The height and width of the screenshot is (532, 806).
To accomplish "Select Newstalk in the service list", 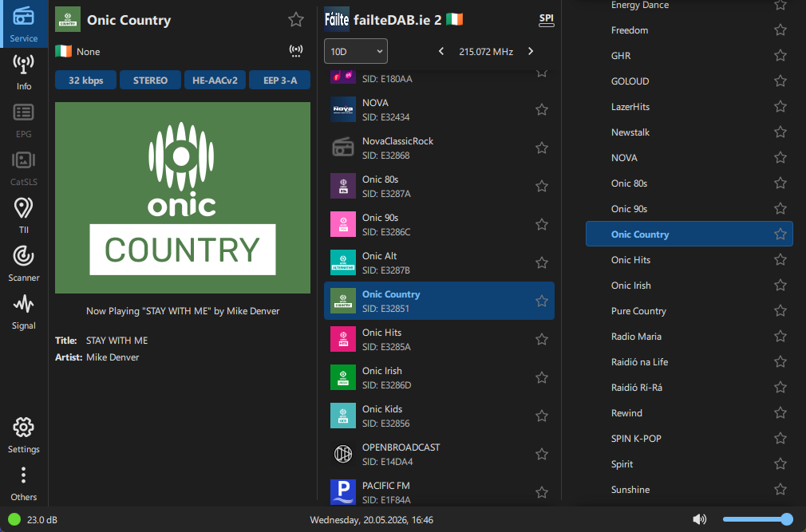I will (689, 132).
